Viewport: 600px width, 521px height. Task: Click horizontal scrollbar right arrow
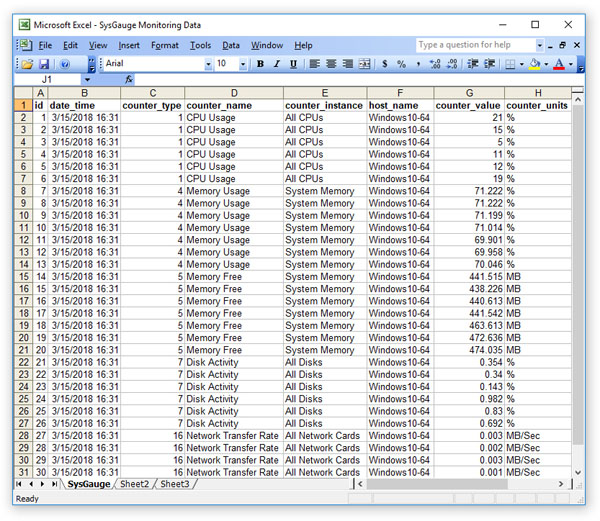coord(561,484)
